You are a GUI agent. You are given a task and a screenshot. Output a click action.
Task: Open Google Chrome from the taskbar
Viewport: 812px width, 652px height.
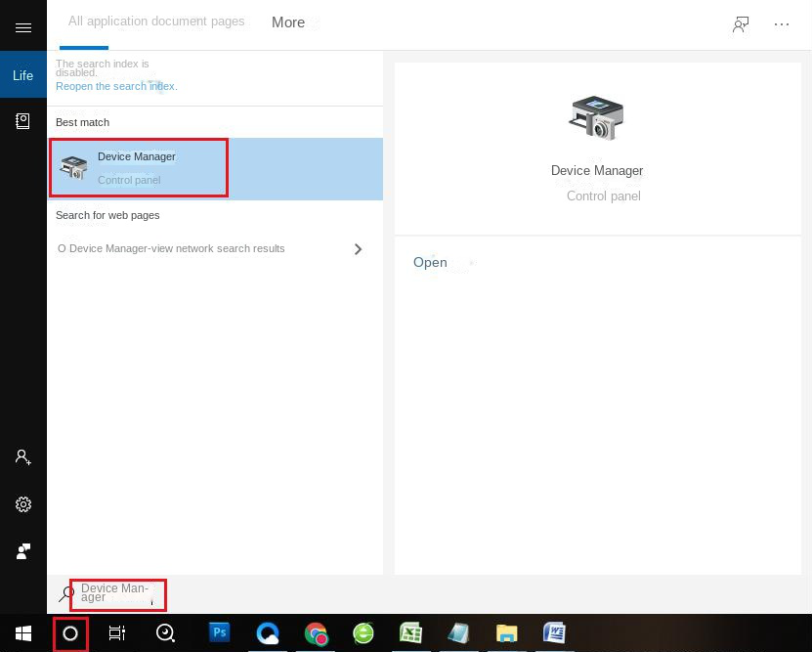click(316, 633)
